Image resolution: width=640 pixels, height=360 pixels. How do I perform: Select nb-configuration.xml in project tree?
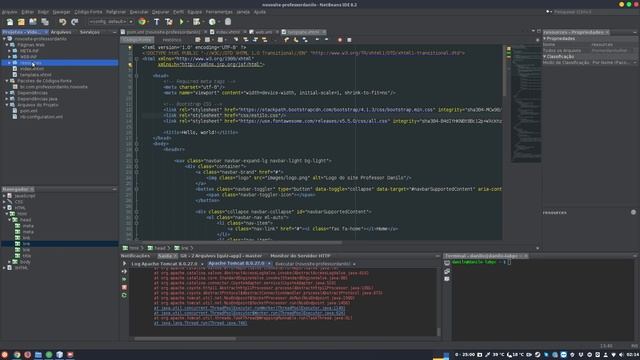41,117
